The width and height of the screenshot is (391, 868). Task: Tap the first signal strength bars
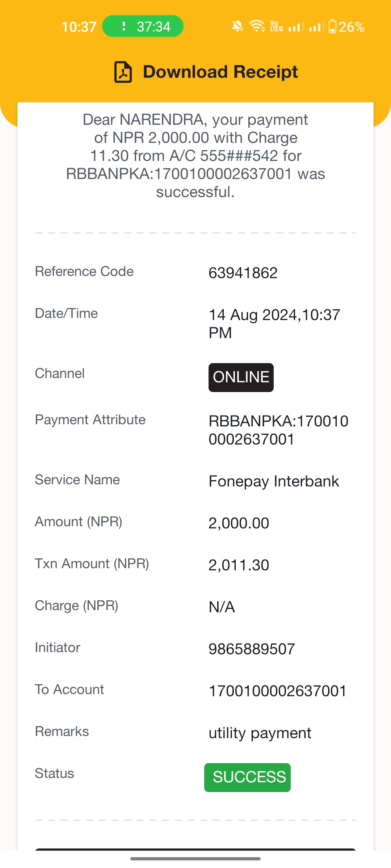(x=296, y=26)
